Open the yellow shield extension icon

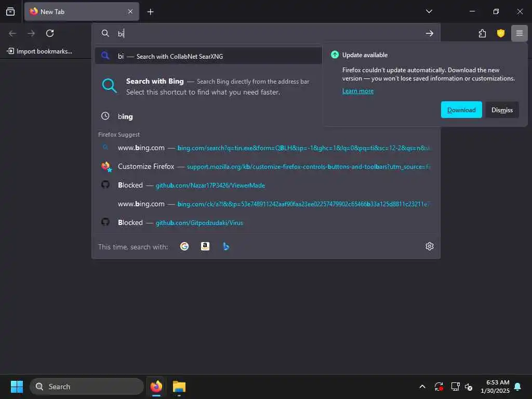point(501,33)
